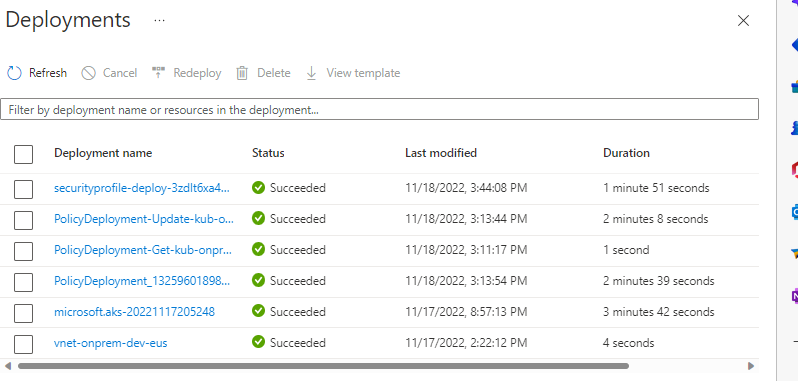The height and width of the screenshot is (381, 798).
Task: Check the microsoft.aks-20221117205248 row checkbox
Action: point(23,313)
